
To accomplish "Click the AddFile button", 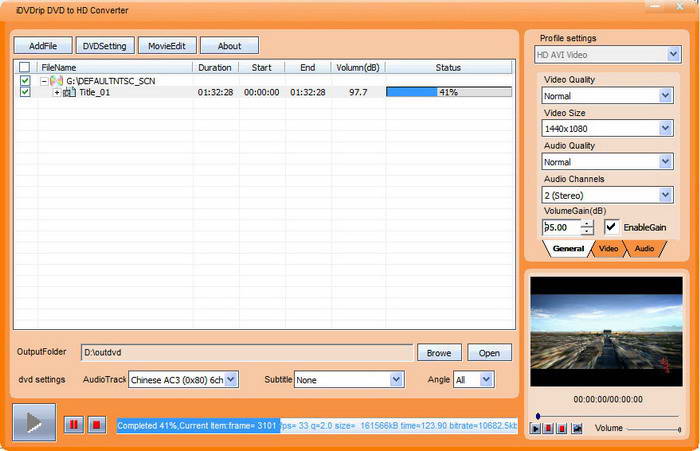I will tap(43, 46).
